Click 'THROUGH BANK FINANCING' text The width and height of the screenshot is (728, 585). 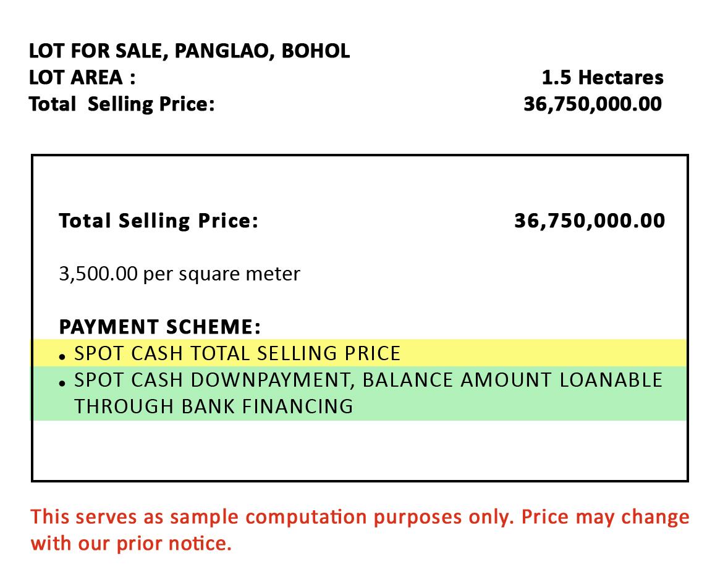pyautogui.click(x=214, y=407)
